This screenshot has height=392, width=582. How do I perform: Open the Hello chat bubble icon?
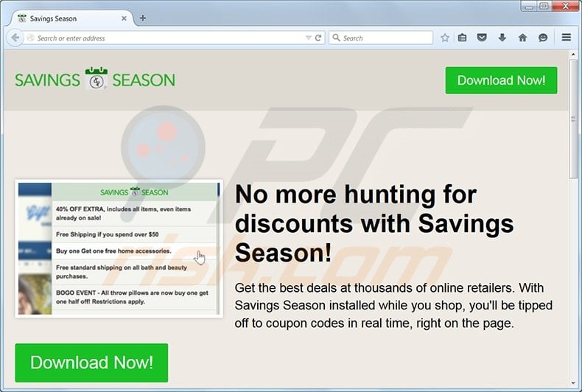tap(543, 38)
